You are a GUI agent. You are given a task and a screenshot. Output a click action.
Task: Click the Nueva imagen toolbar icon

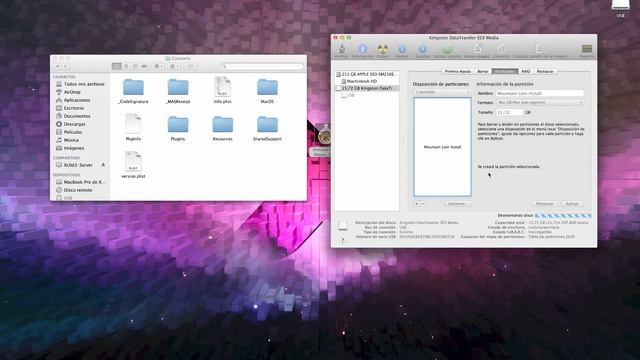click(x=477, y=49)
